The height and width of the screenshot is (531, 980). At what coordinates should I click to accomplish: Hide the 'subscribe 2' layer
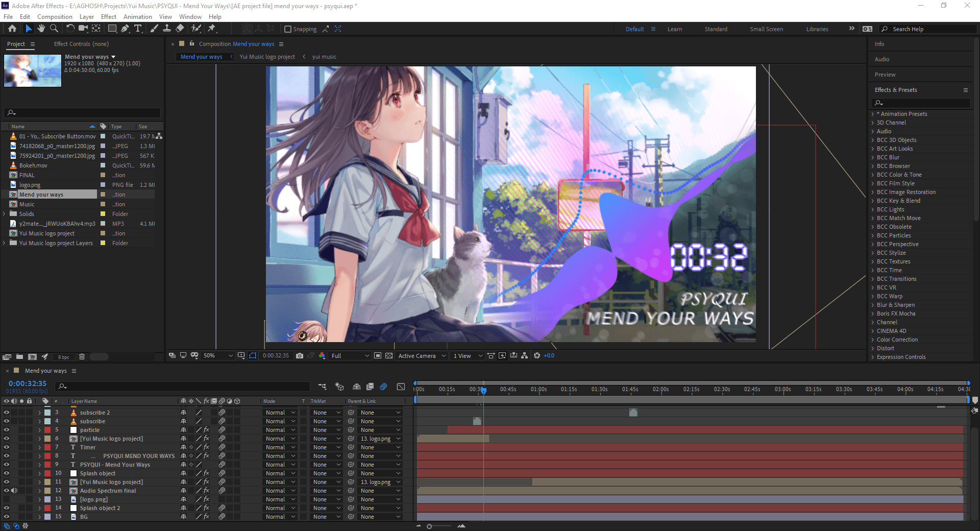7,412
